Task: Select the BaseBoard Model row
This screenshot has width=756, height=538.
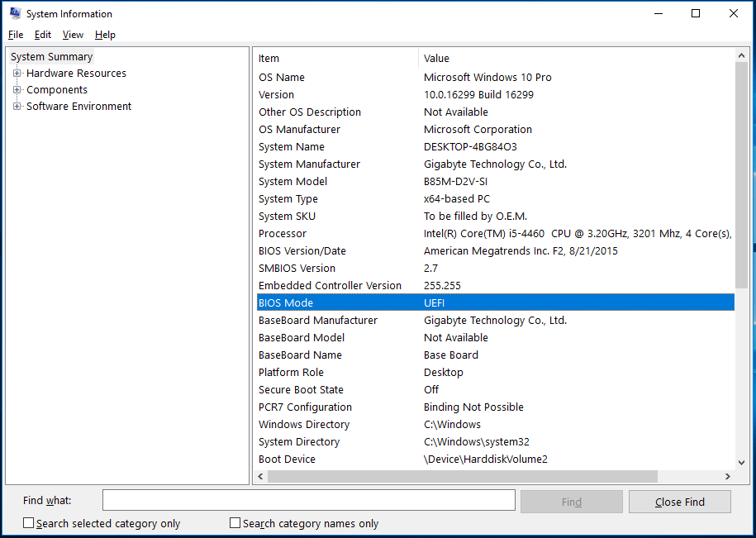Action: (495, 337)
